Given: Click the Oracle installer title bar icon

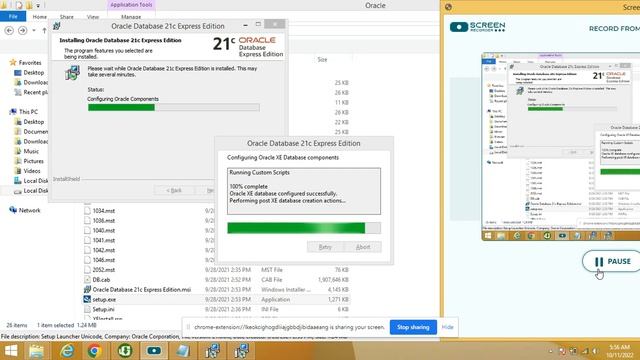Looking at the screenshot, I should click(57, 26).
